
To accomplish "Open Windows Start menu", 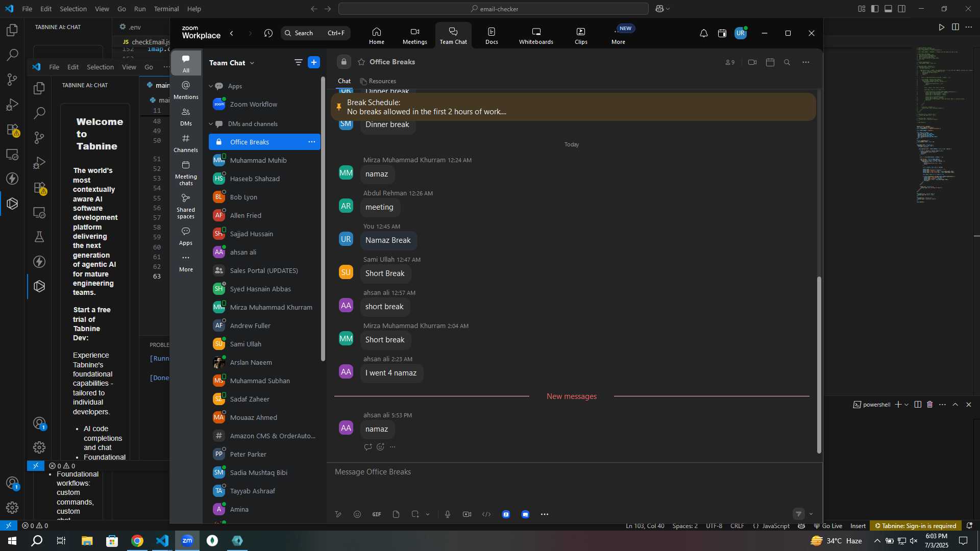I will tap(12, 541).
